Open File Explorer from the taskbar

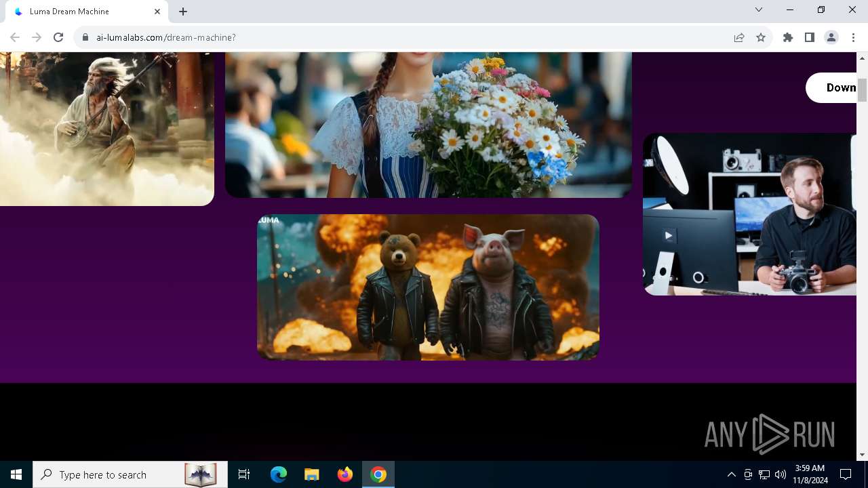coord(311,474)
